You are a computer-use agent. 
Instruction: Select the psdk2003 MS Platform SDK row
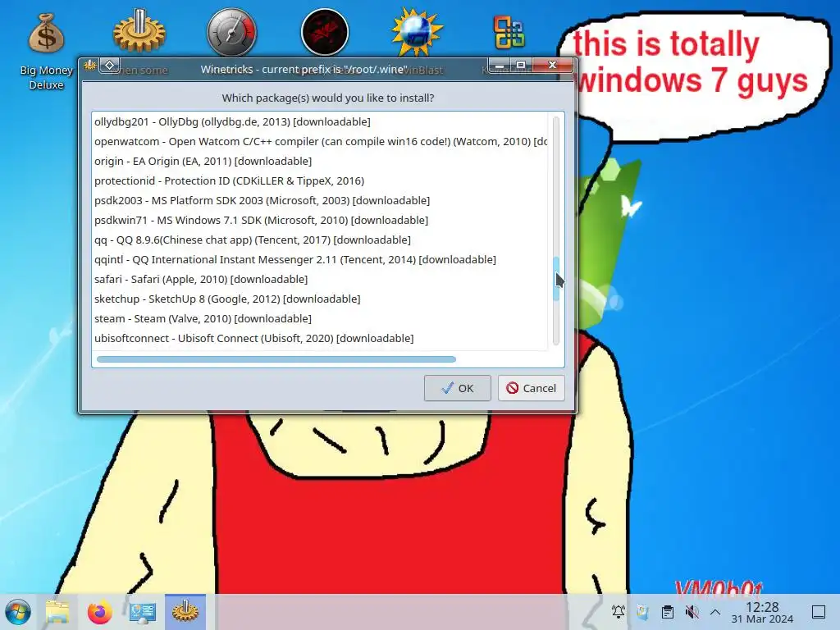point(321,200)
